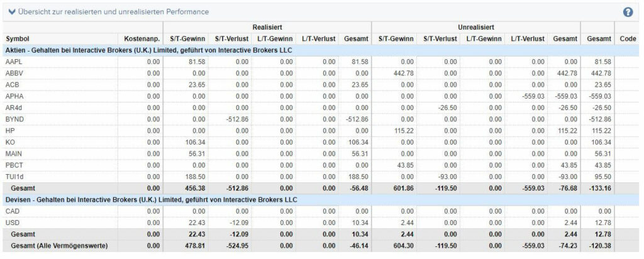Image resolution: width=644 pixels, height=259 pixels.
Task: Click the KO symbol cell
Action: pyautogui.click(x=10, y=143)
